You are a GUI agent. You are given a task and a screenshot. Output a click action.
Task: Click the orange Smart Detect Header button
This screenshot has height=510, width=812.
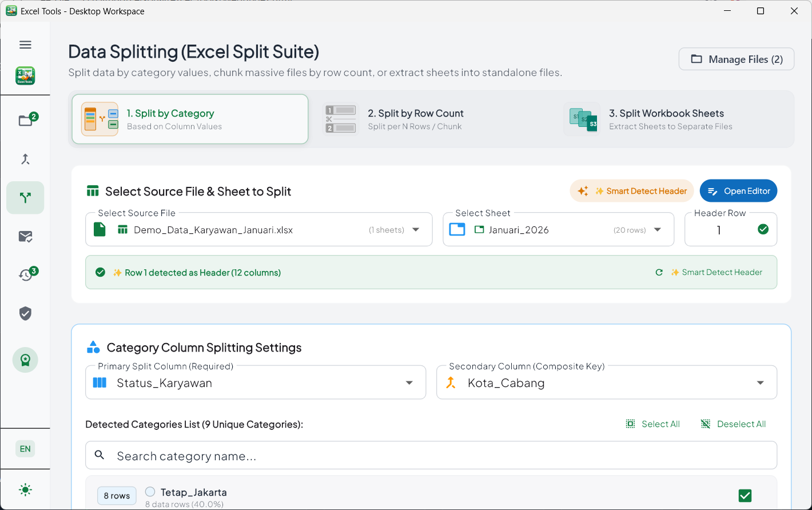[632, 191]
